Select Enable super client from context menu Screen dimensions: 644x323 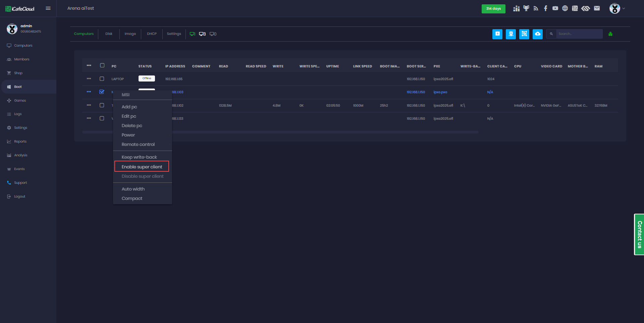(142, 167)
